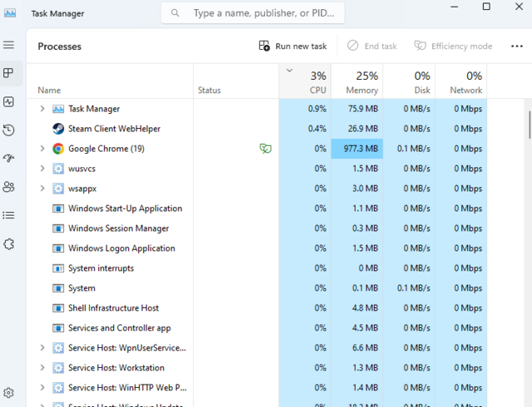Open Task Manager settings gear

[x=8, y=393]
